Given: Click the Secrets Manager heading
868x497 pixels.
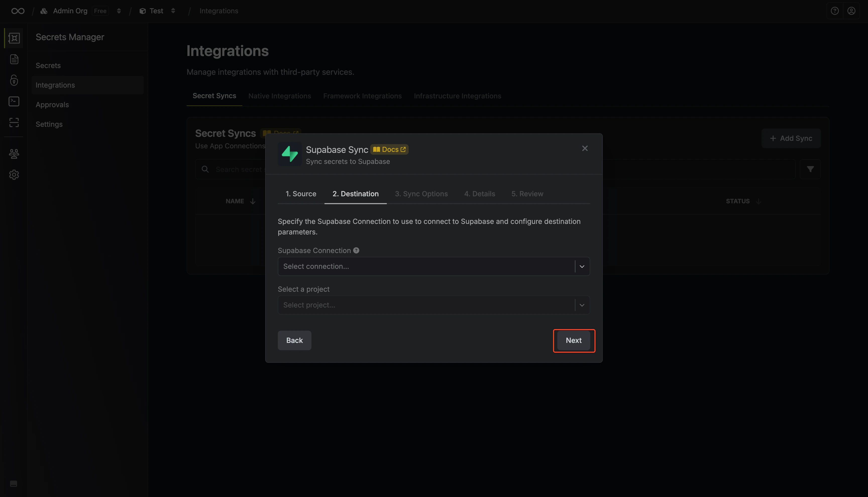Looking at the screenshot, I should point(70,37).
